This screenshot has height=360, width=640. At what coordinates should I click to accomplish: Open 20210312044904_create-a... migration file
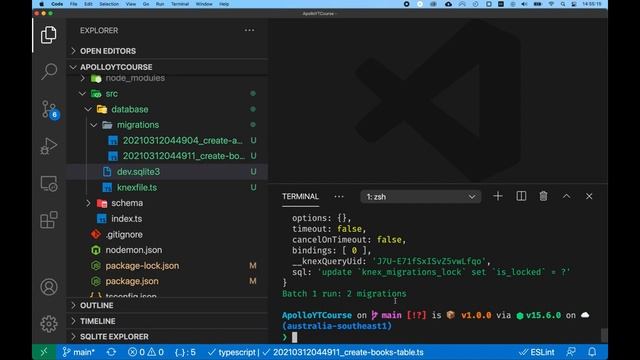point(167,140)
